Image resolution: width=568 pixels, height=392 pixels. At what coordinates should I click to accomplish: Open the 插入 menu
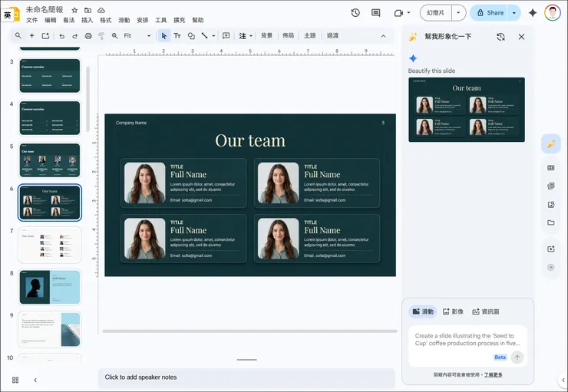click(x=88, y=21)
